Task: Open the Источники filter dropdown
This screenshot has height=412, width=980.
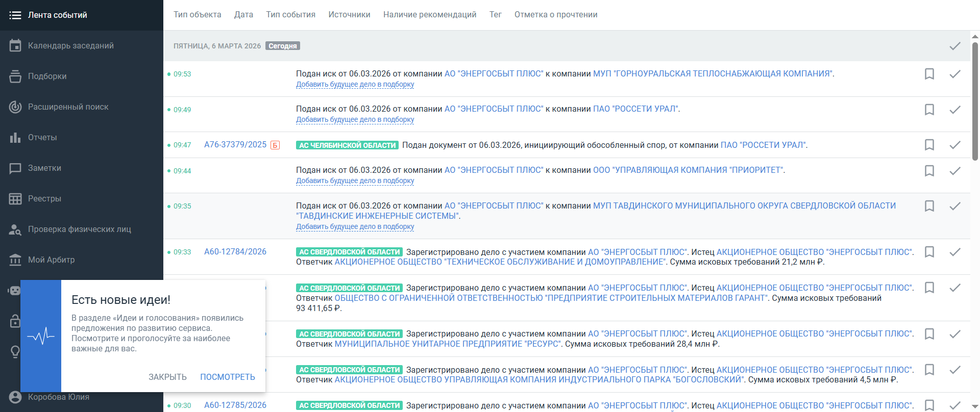Action: click(349, 15)
